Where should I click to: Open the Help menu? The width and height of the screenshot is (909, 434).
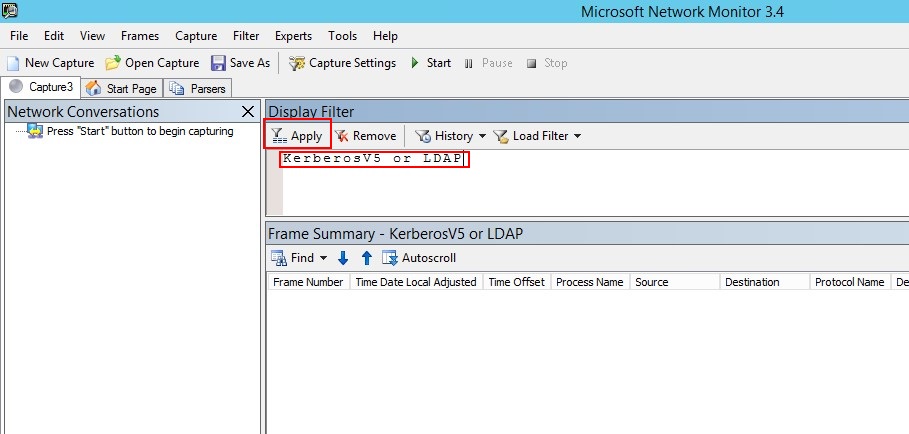click(x=385, y=36)
